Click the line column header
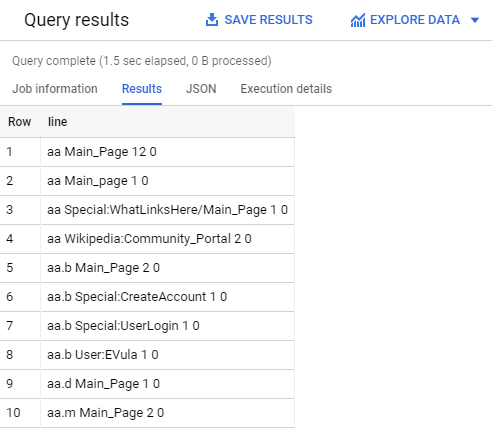Viewport: 492px width, 429px height. [x=57, y=122]
